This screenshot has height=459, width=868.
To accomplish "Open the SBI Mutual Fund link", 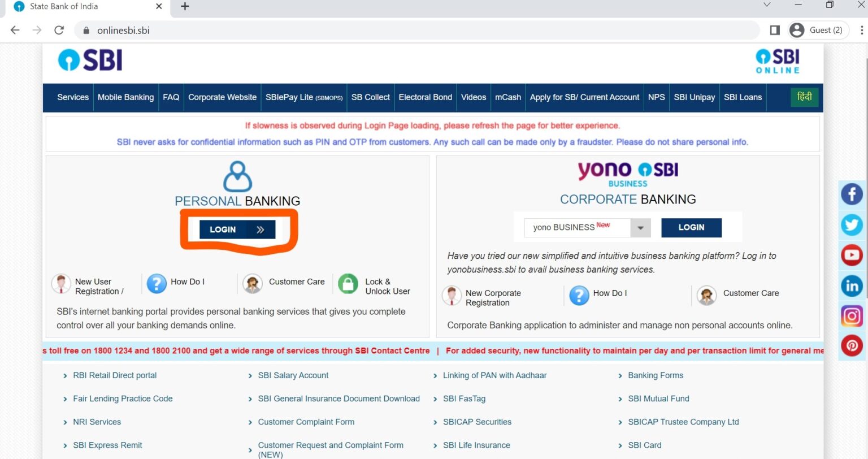I will click(659, 399).
